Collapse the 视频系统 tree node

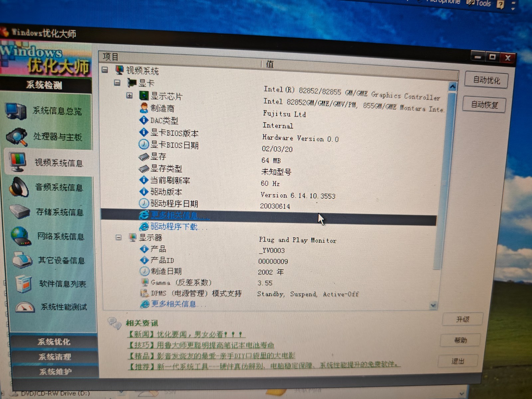coord(105,70)
